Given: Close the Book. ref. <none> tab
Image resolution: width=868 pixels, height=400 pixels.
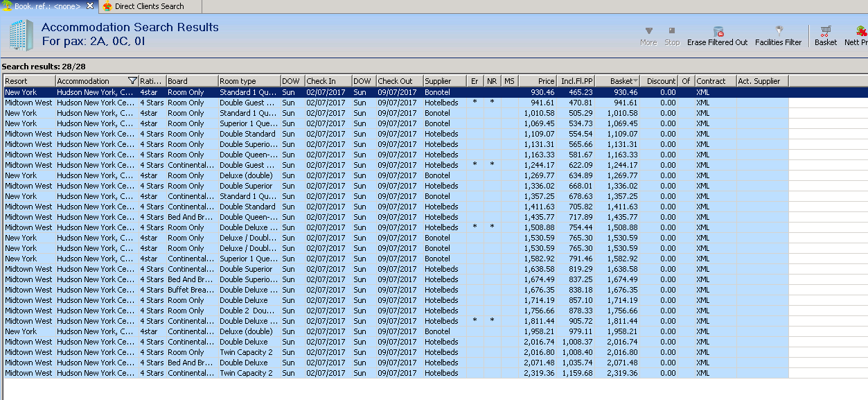Looking at the screenshot, I should coord(90,6).
